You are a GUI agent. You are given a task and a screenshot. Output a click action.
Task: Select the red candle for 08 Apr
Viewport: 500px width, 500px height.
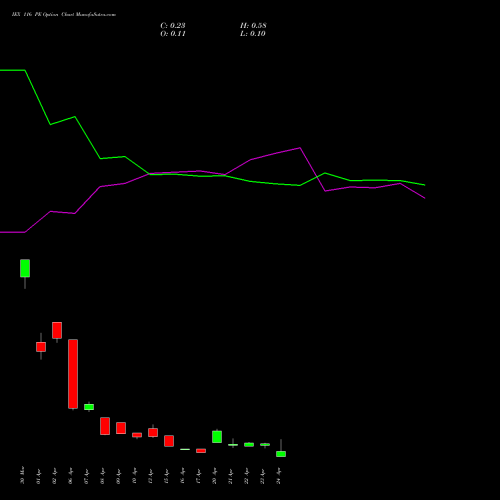105,426
